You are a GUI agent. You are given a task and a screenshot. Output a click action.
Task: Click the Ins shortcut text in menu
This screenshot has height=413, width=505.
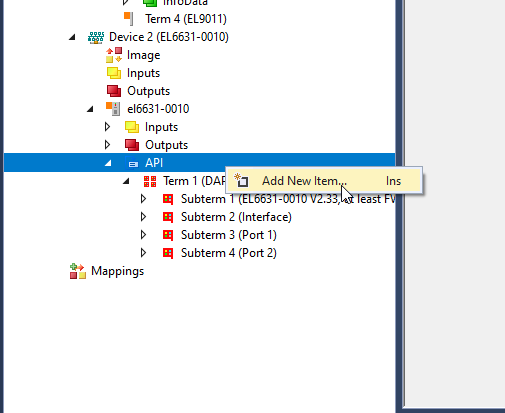pyautogui.click(x=393, y=181)
